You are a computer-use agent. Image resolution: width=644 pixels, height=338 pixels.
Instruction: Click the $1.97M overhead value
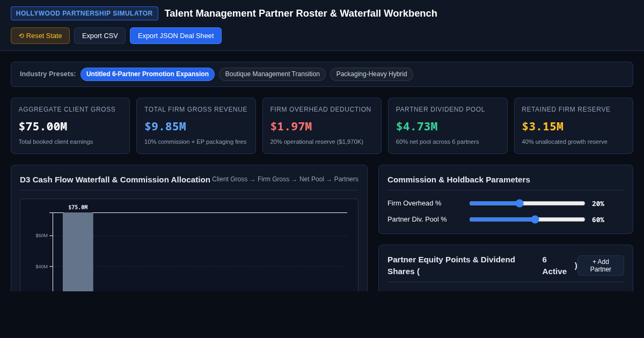[291, 127]
